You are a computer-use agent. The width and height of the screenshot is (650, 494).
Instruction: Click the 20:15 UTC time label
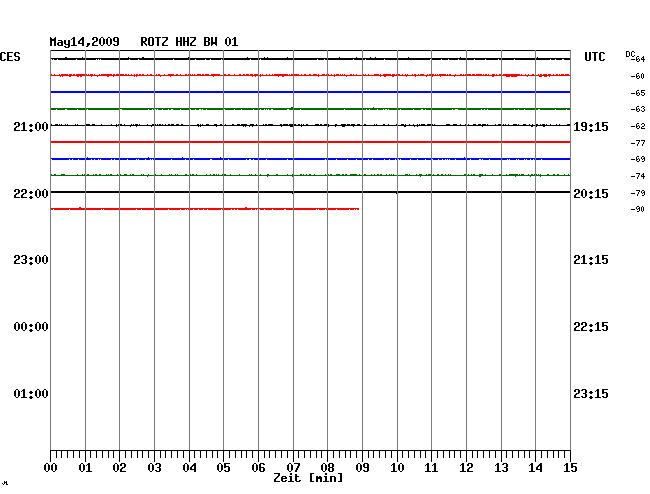[x=591, y=194]
